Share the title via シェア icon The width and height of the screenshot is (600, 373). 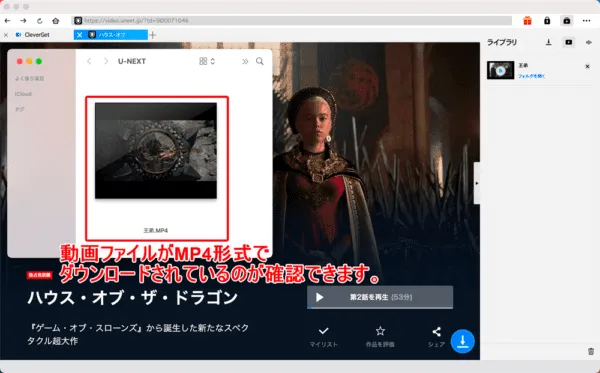(x=436, y=337)
